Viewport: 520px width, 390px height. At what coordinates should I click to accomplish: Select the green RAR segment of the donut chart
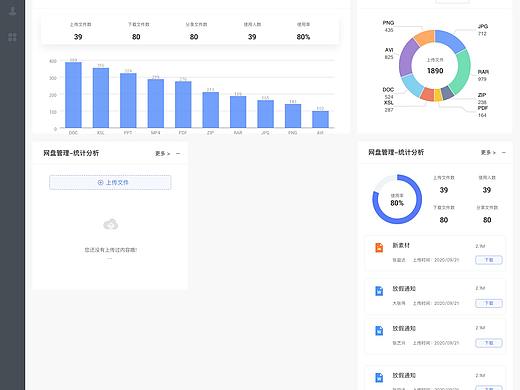tap(463, 72)
